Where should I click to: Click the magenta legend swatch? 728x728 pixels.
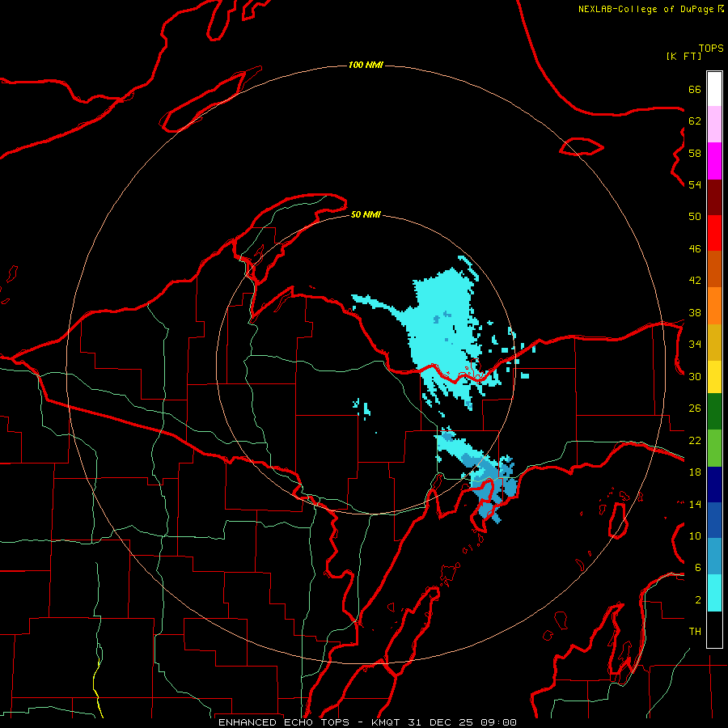coord(714,161)
